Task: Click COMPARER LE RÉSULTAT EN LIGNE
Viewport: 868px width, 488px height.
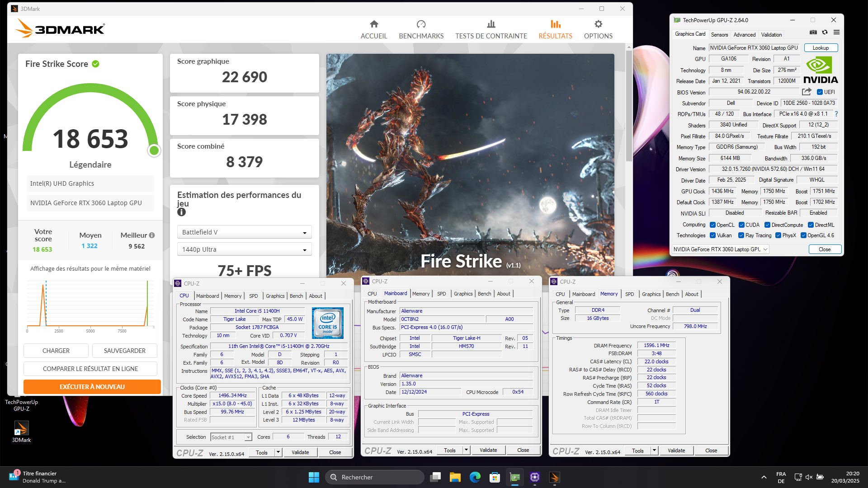Action: pos(90,369)
